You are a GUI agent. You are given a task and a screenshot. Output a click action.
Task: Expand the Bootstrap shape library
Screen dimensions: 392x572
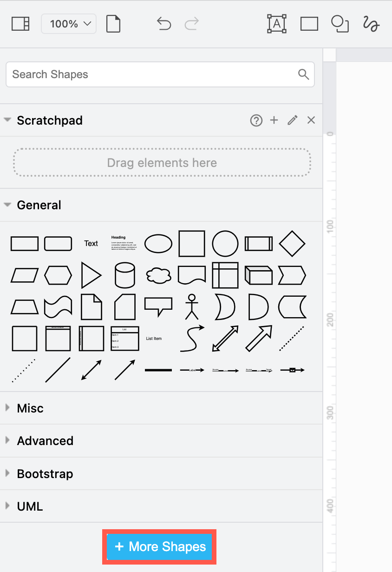click(45, 473)
